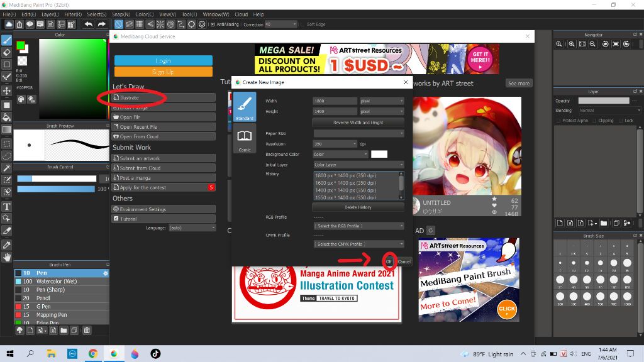Open the Filter(R) menu

[73, 14]
